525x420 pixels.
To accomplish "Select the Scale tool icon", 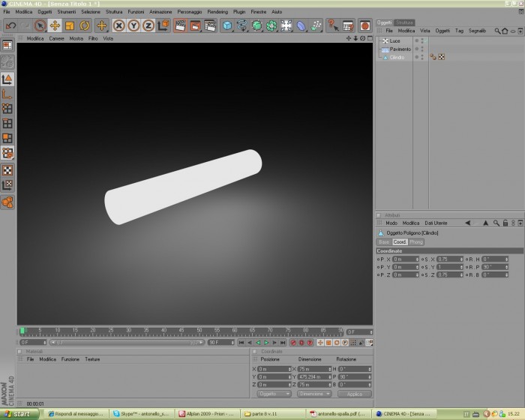I will (70, 25).
